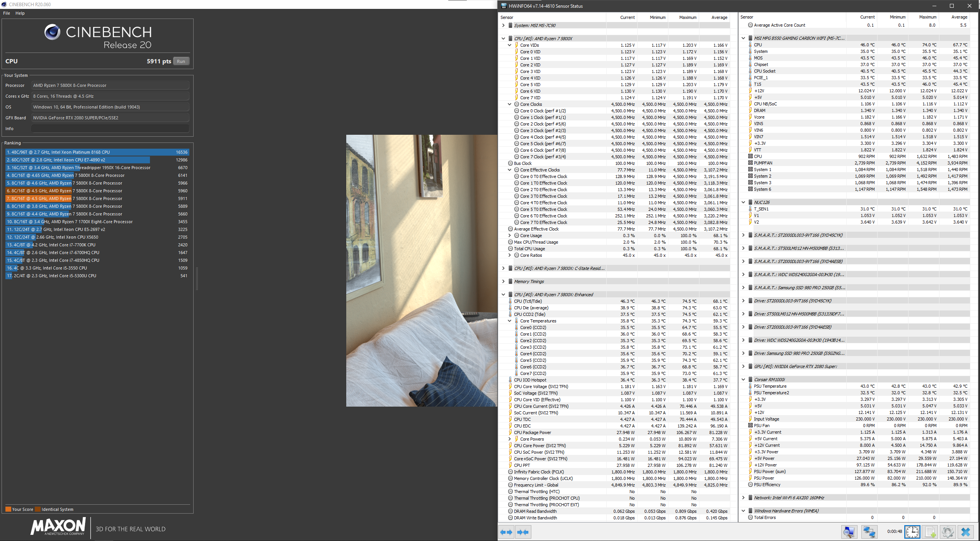This screenshot has width=980, height=541.
Task: Close sensors with the blue X icon
Action: tap(966, 532)
